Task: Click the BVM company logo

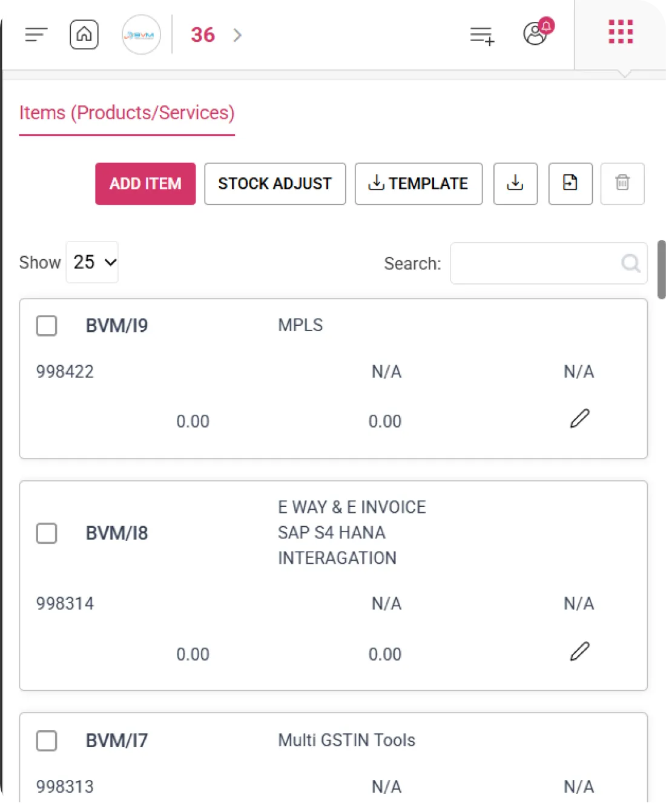Action: click(141, 35)
